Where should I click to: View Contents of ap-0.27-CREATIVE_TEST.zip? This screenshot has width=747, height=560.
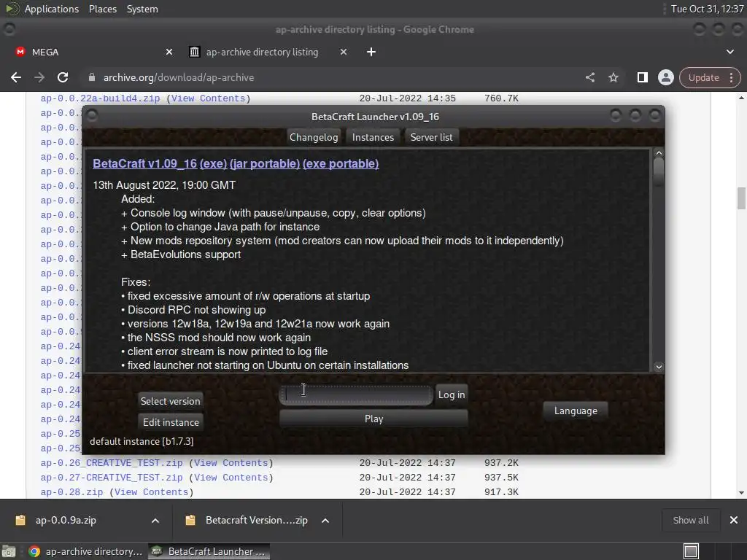click(x=231, y=478)
